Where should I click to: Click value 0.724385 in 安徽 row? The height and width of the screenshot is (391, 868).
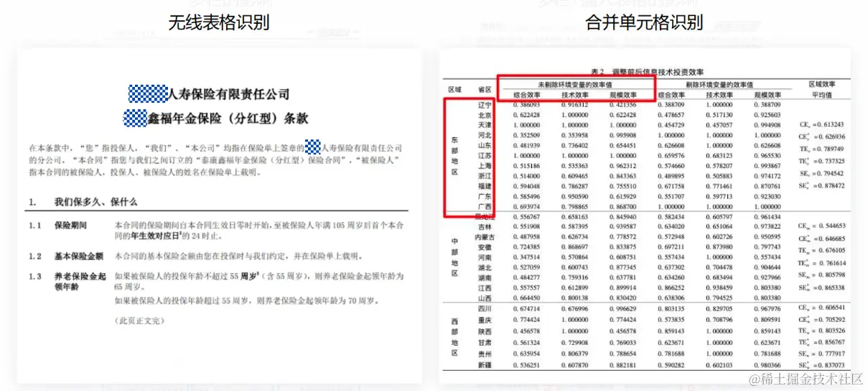click(x=527, y=247)
